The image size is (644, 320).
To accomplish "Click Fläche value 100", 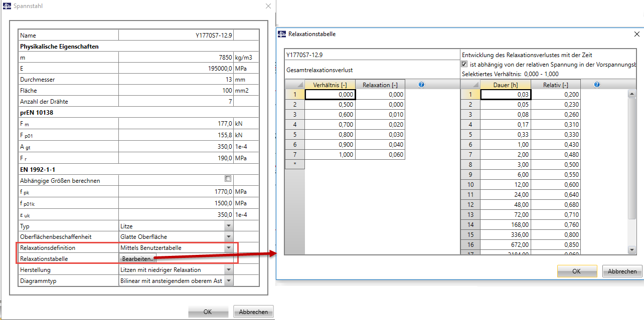I will (x=176, y=91).
